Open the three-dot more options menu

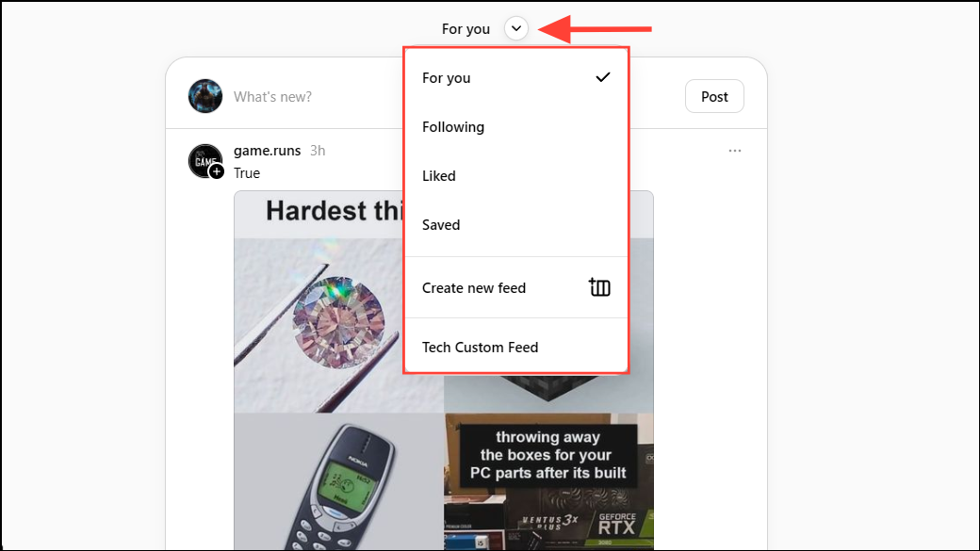click(x=734, y=151)
